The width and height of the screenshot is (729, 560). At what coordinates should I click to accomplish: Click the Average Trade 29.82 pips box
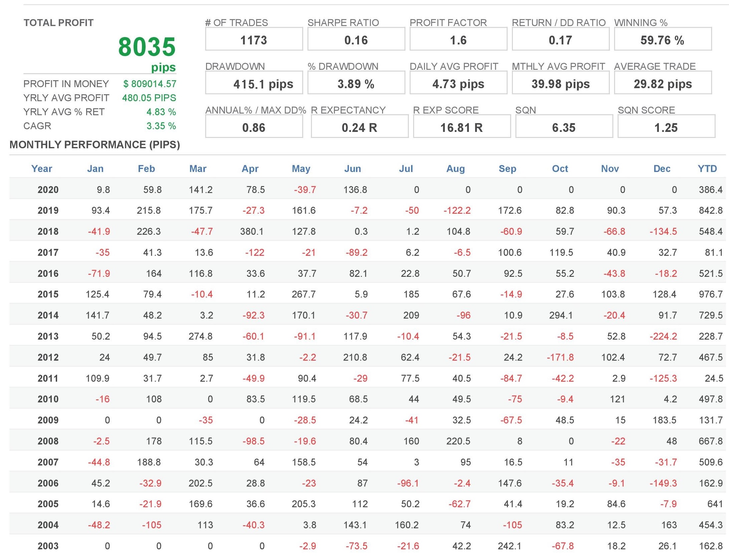tap(663, 83)
